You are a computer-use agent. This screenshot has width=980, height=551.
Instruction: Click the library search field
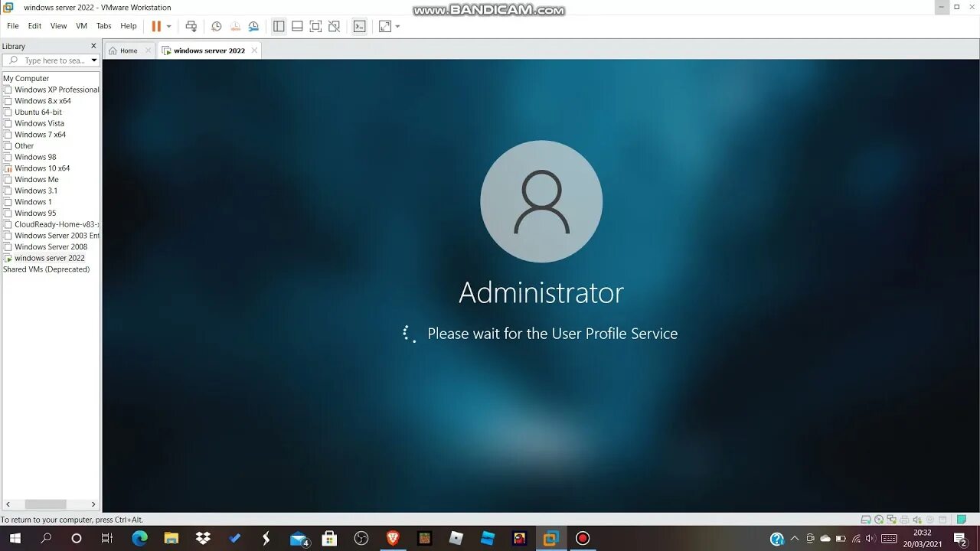tap(51, 60)
